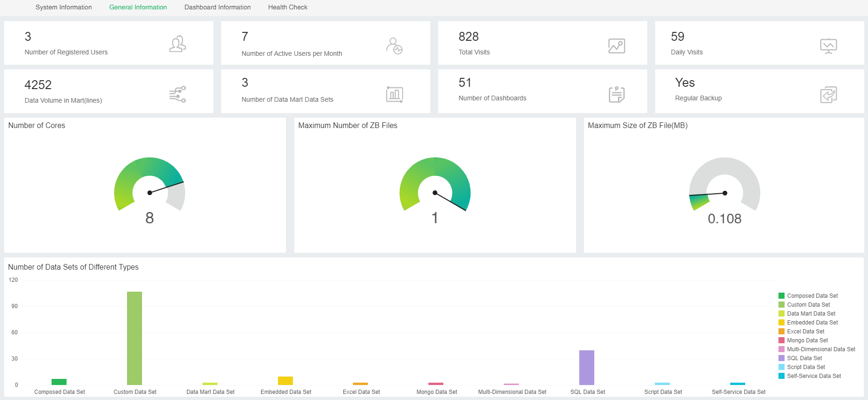This screenshot has height=400, width=868.
Task: Go to the Health Check tab
Action: click(x=288, y=7)
